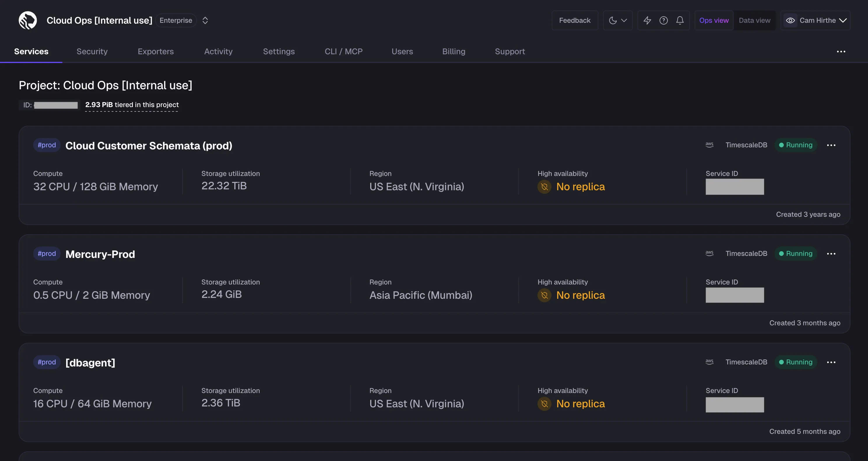This screenshot has width=868, height=461.
Task: Click the Created 3 years ago text
Action: pyautogui.click(x=808, y=214)
